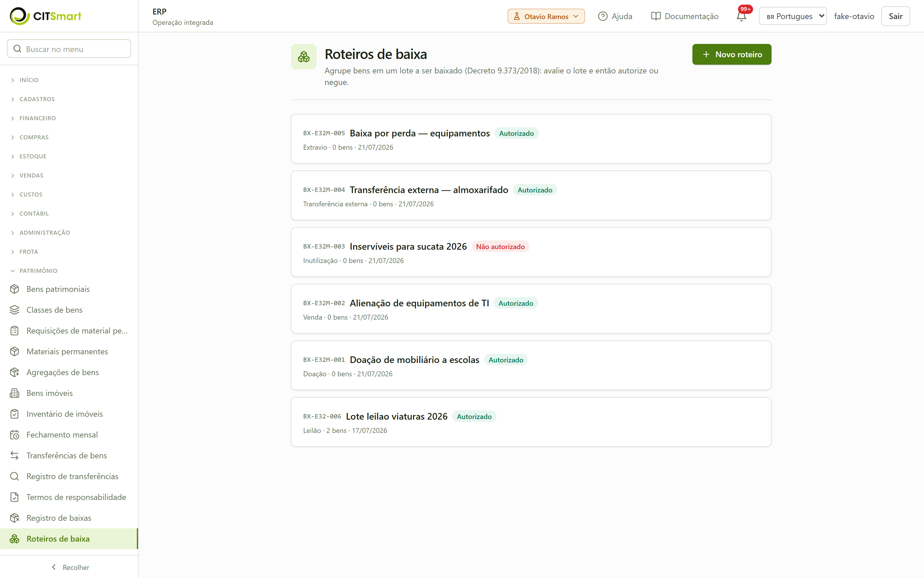Expand the COMPRAS menu section
The width and height of the screenshot is (924, 578).
click(x=69, y=137)
